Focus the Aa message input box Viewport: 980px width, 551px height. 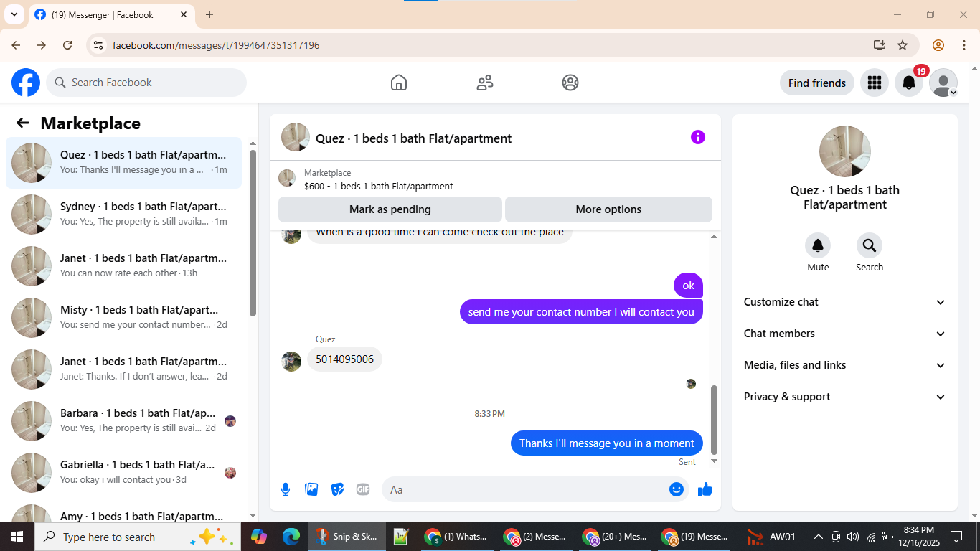[535, 489]
